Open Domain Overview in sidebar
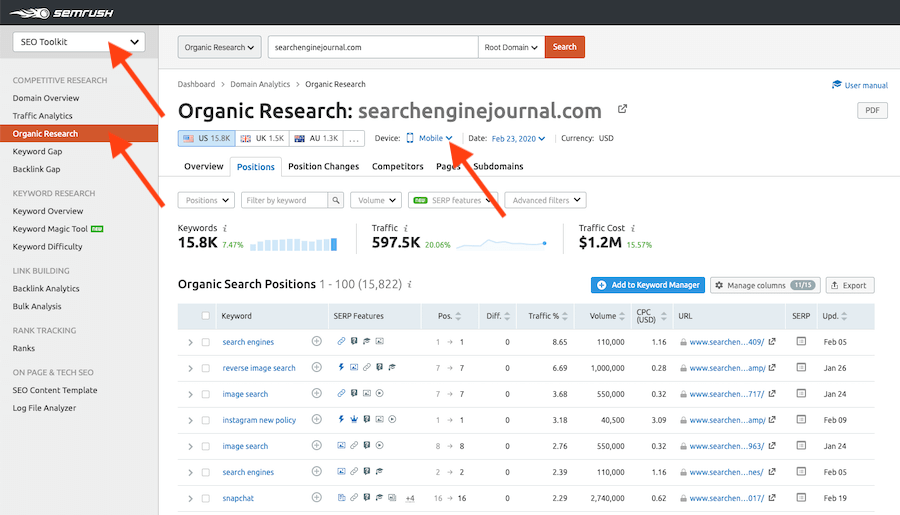Image resolution: width=900 pixels, height=515 pixels. [46, 98]
